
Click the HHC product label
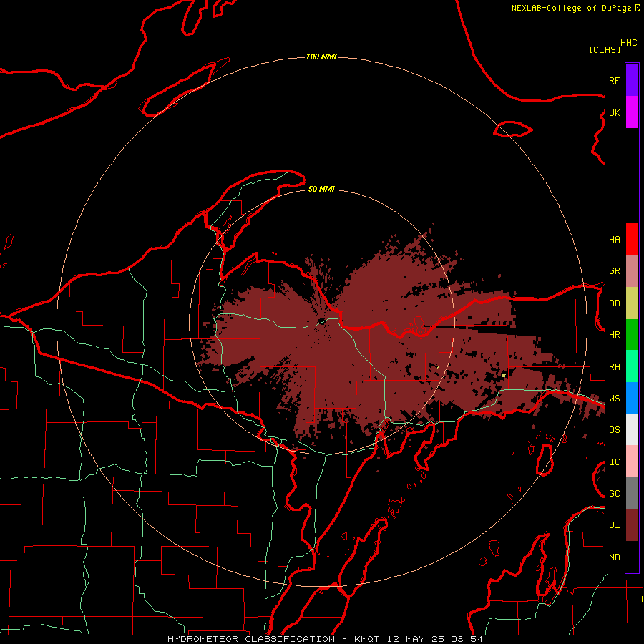[629, 43]
